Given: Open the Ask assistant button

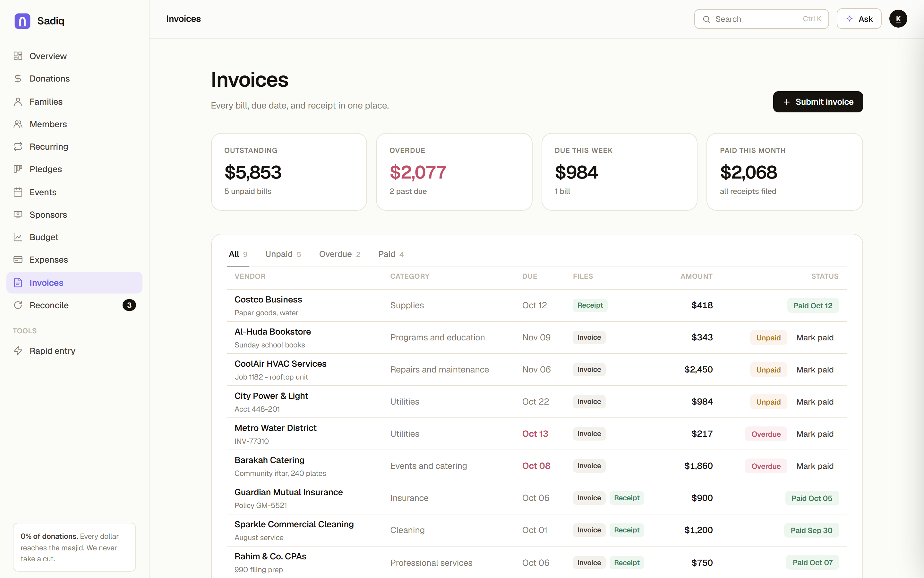Looking at the screenshot, I should (x=859, y=19).
